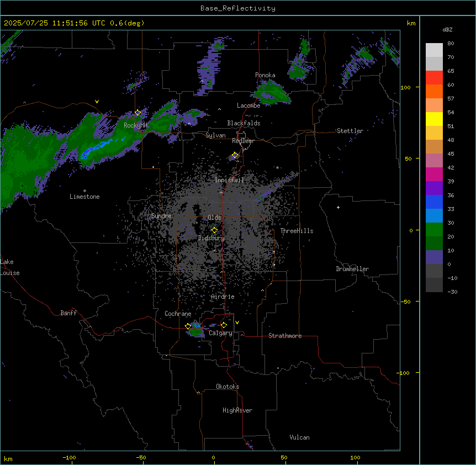Click the dBZ legend heading
The image size is (476, 465).
[447, 30]
